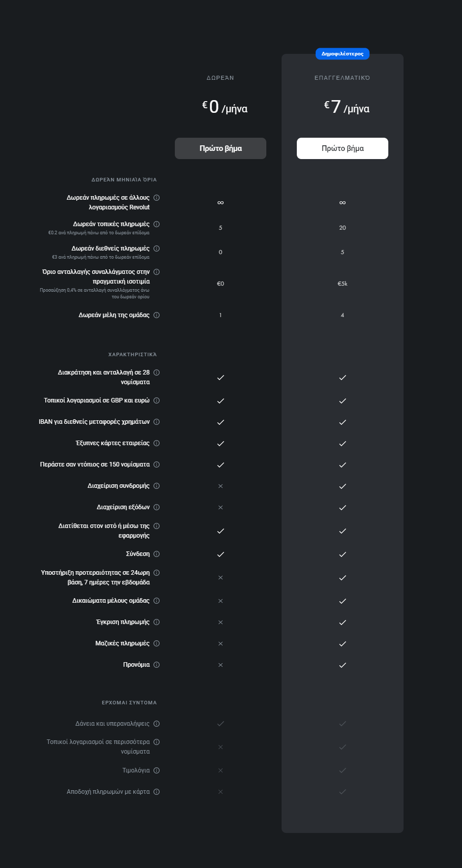Select the ΔΩΡΕΆΝ plan column header
This screenshot has height=868, width=462.
220,77
